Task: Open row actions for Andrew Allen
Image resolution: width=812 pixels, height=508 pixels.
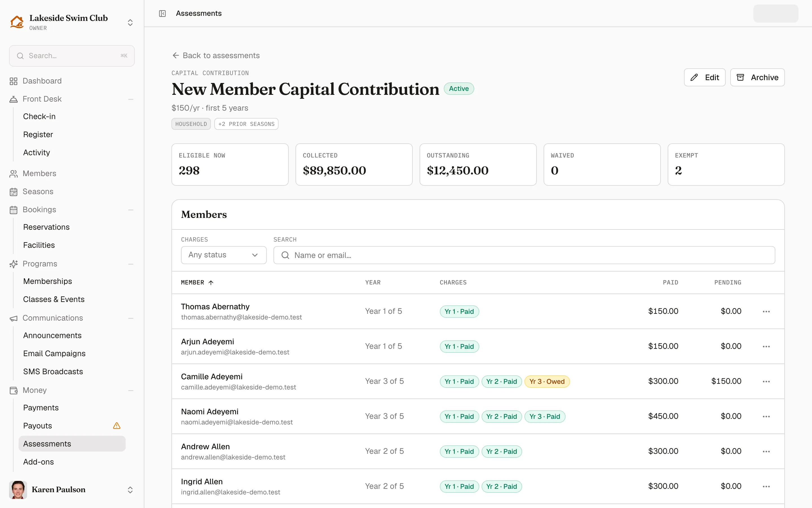Action: [x=766, y=451]
